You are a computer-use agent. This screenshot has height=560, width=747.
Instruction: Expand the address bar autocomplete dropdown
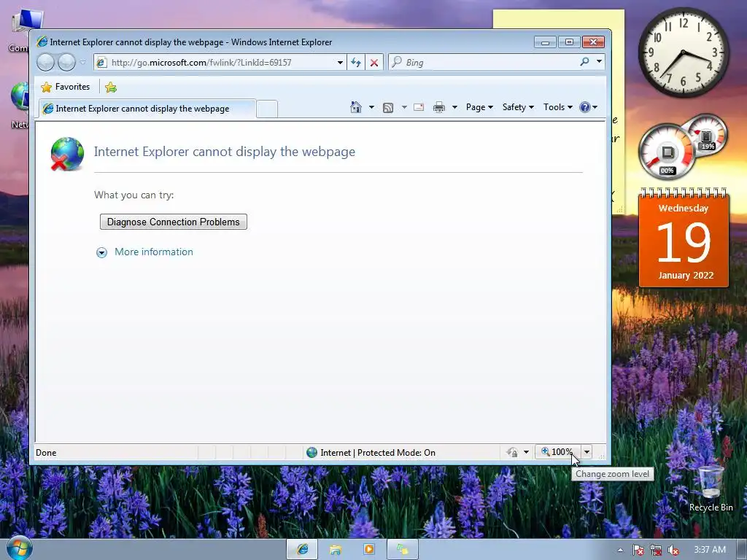[340, 63]
